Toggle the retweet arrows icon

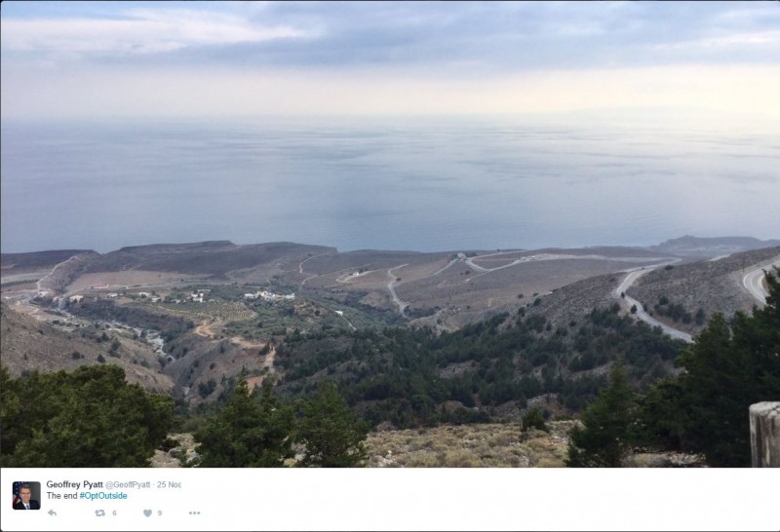coord(100,513)
